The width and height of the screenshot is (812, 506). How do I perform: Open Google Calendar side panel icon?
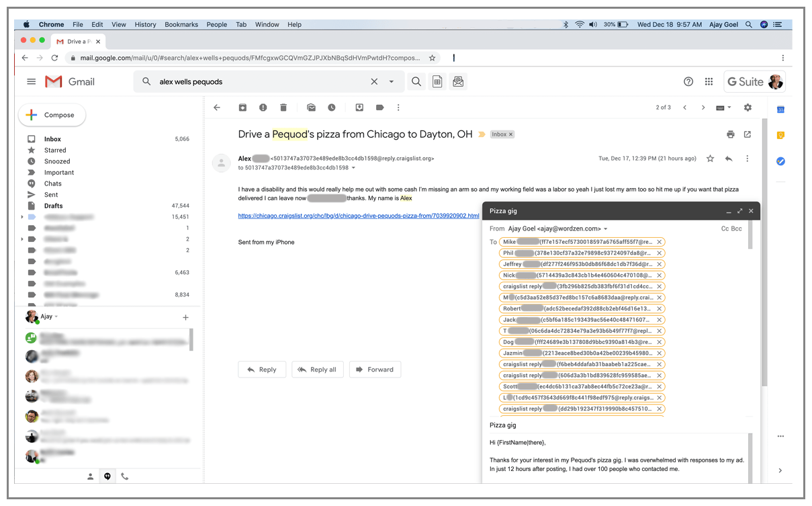(x=780, y=110)
